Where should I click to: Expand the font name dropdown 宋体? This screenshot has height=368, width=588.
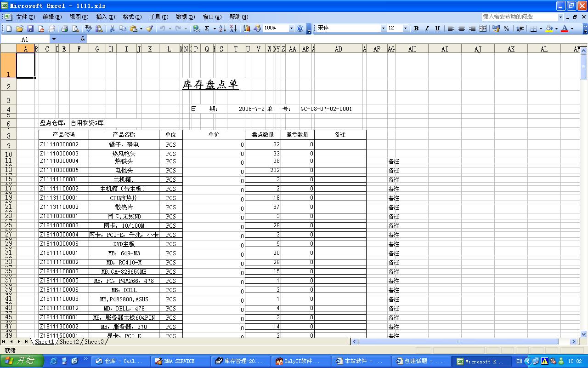tap(383, 29)
